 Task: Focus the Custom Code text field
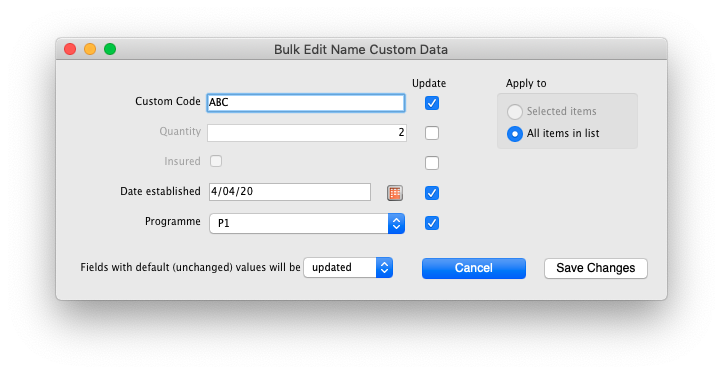pos(306,102)
